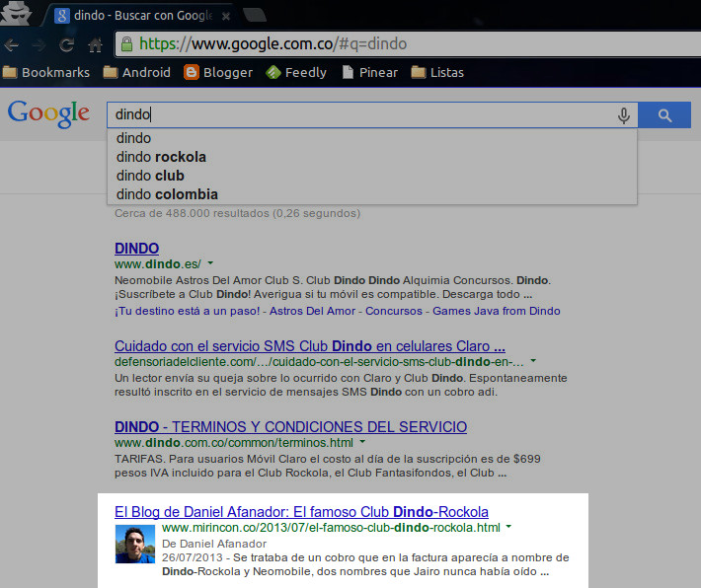Click the incognito spy icon
Image resolution: width=701 pixels, height=588 pixels.
pyautogui.click(x=16, y=13)
